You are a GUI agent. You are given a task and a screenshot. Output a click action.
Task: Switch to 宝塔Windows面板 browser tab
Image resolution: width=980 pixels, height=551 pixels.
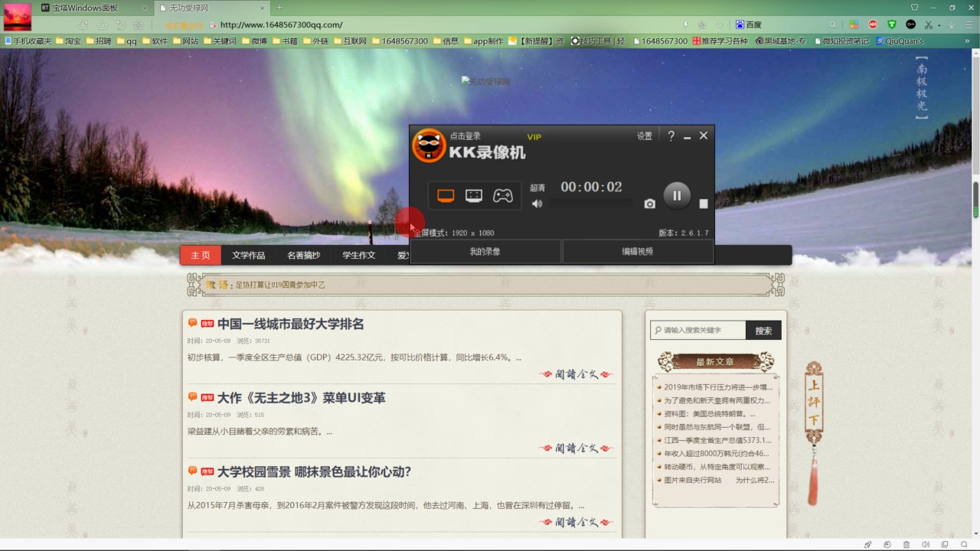pos(84,7)
